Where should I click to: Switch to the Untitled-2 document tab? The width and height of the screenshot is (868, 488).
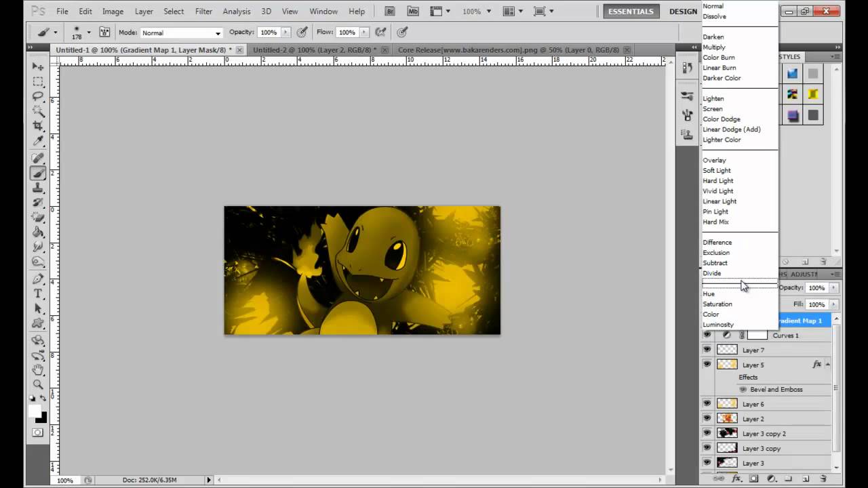(315, 50)
